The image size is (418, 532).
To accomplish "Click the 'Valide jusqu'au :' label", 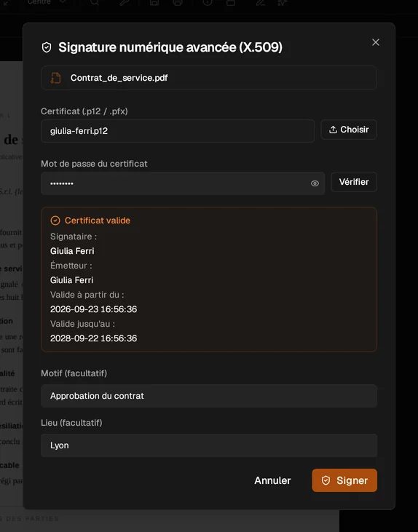I will coord(82,324).
